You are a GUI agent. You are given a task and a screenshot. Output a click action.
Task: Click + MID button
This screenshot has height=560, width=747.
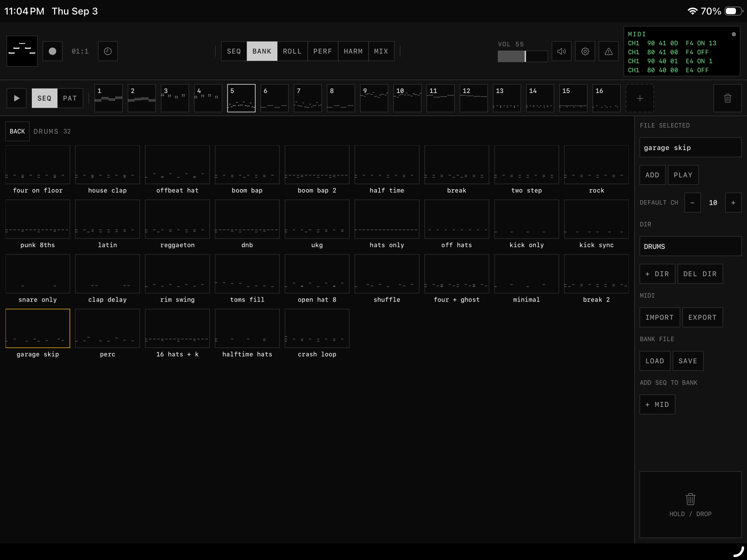click(x=657, y=404)
